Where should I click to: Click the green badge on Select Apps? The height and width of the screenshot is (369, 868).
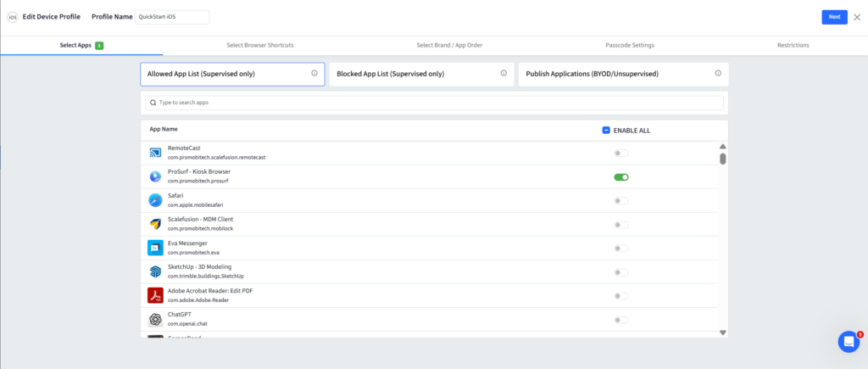tap(99, 46)
